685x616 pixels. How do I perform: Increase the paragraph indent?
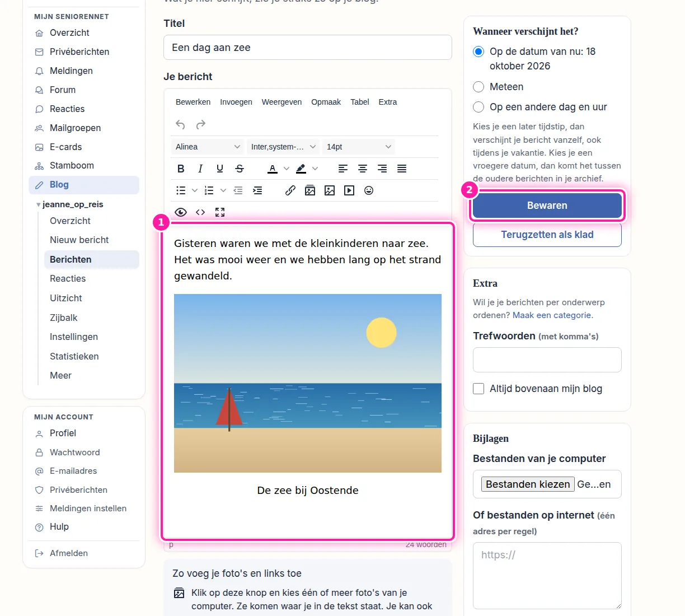click(257, 190)
